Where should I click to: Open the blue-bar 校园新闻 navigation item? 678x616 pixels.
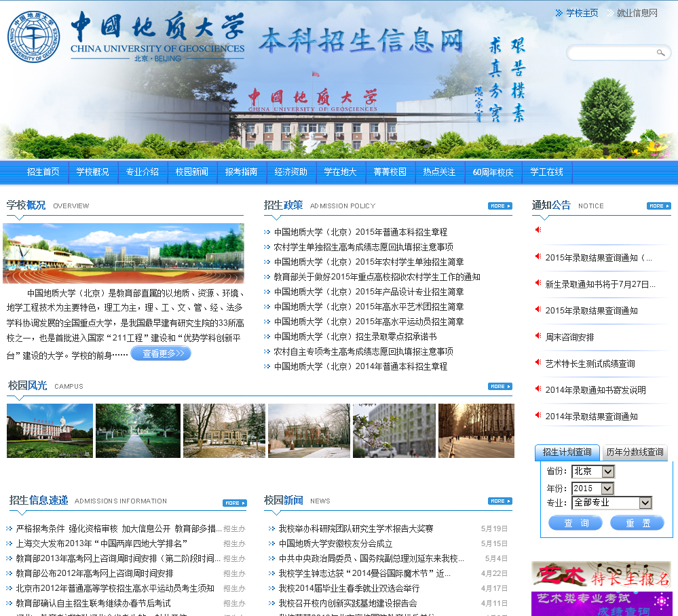(x=191, y=172)
